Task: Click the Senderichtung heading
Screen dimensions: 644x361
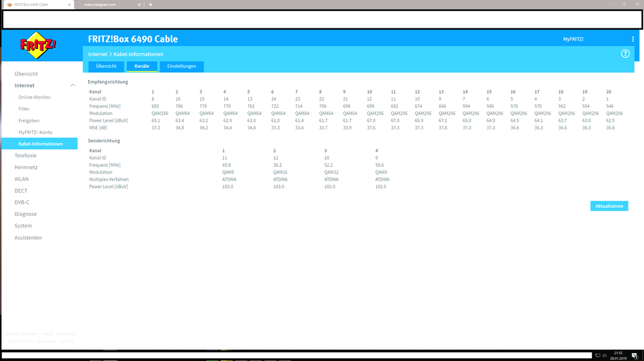Action: (x=104, y=141)
